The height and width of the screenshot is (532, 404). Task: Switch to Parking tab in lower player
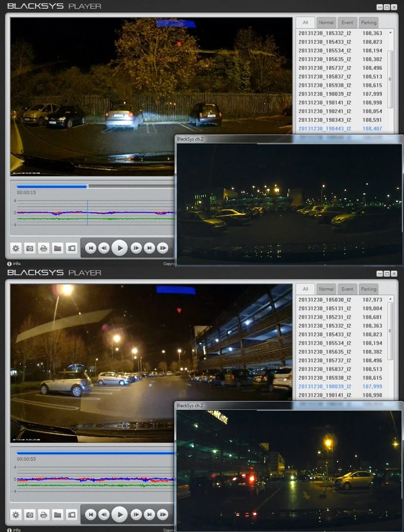click(369, 289)
